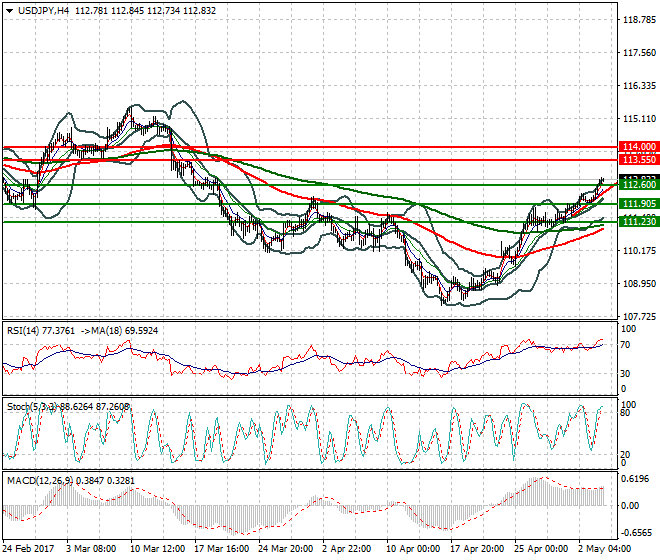660x560 pixels.
Task: Click the RSI scale value 30
Action: [x=625, y=373]
